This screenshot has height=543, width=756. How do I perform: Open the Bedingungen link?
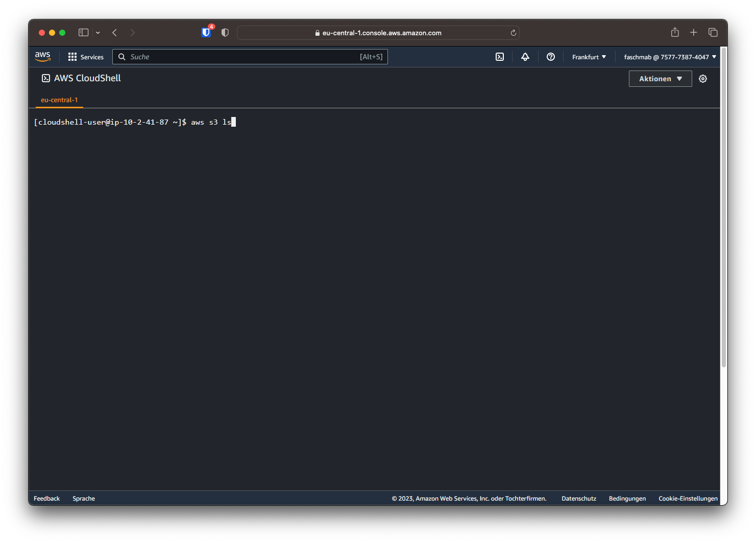tap(627, 499)
